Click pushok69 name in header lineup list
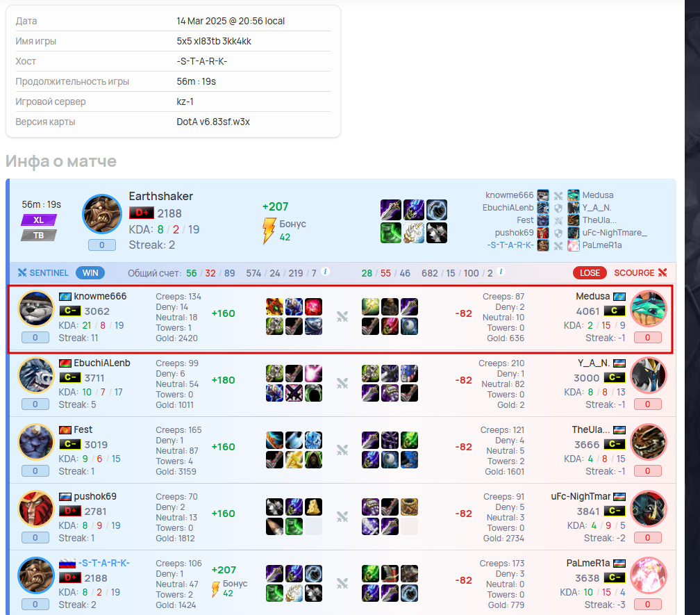The height and width of the screenshot is (615, 700). pyautogui.click(x=514, y=233)
